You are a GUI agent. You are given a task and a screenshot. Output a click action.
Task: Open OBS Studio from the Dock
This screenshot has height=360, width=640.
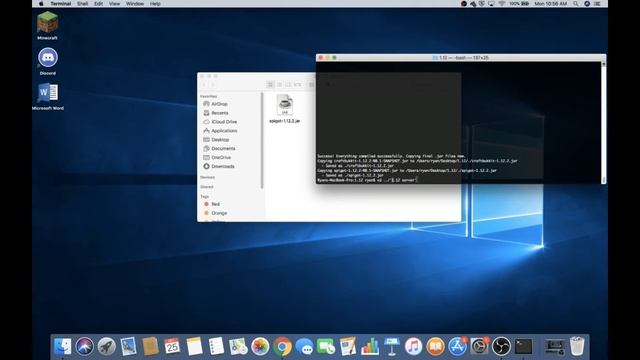pos(501,347)
